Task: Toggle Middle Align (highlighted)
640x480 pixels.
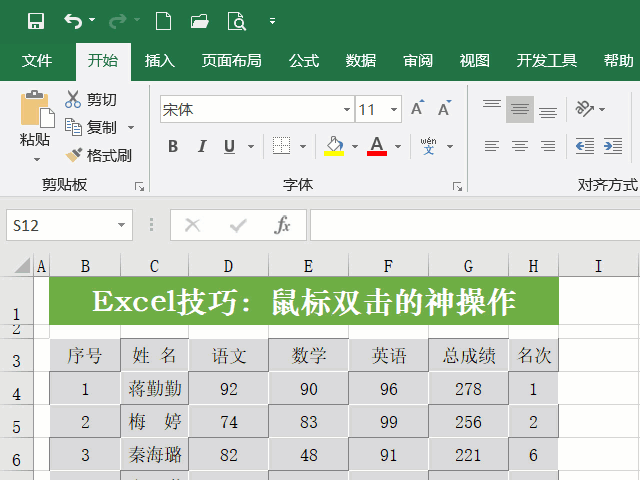Action: pyautogui.click(x=520, y=109)
